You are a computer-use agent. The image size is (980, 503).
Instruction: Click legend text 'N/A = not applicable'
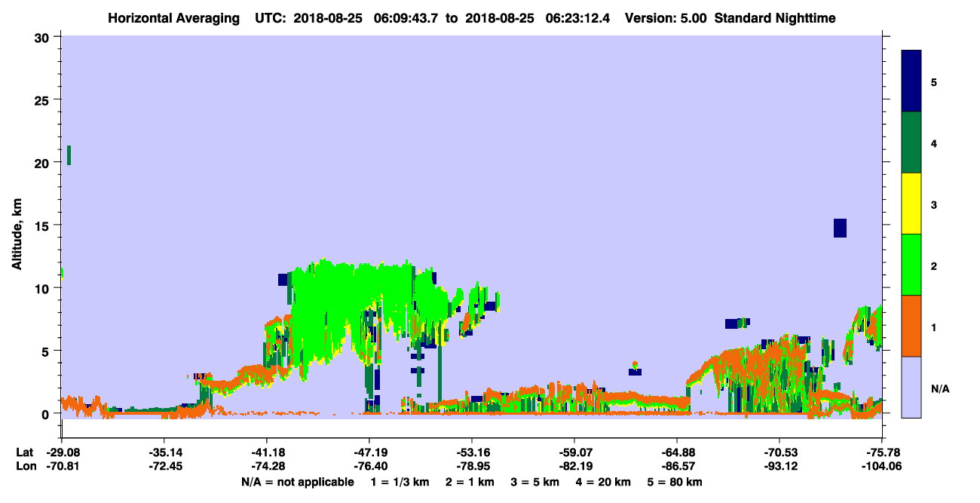[298, 482]
